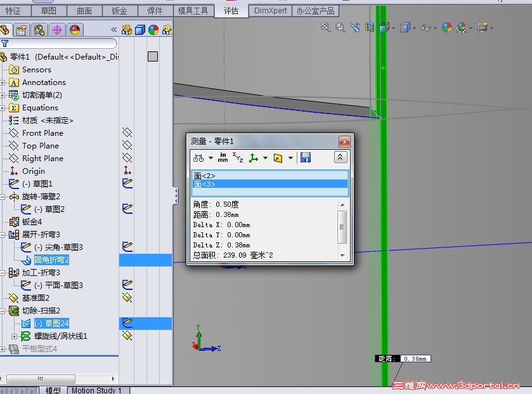Collapse the display pane double-arrow
Screen dimensions: 532x394
pyautogui.click(x=114, y=30)
